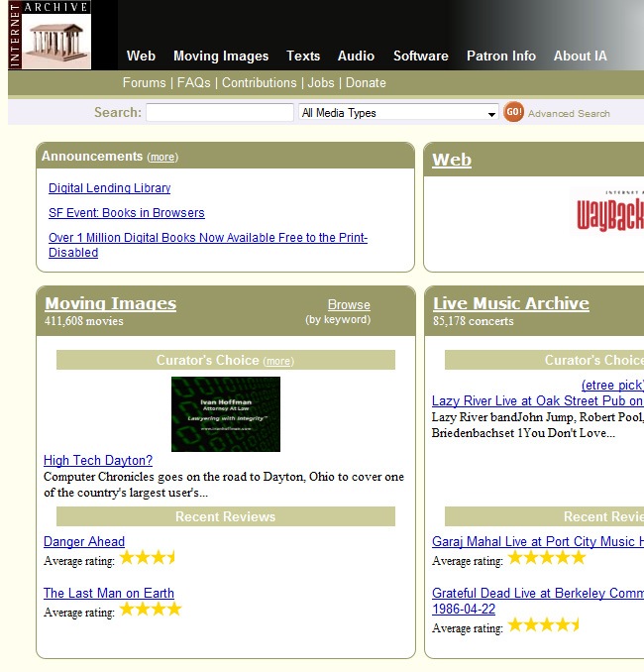Show more announcements via the more link
Image resolution: width=644 pixels, height=672 pixels.
162,158
